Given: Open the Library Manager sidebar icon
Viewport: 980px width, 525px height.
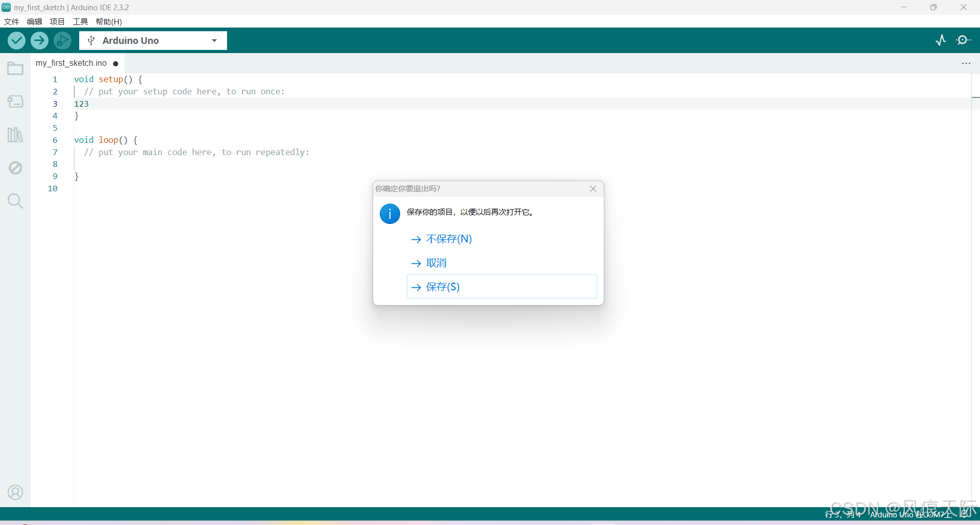Looking at the screenshot, I should [15, 135].
